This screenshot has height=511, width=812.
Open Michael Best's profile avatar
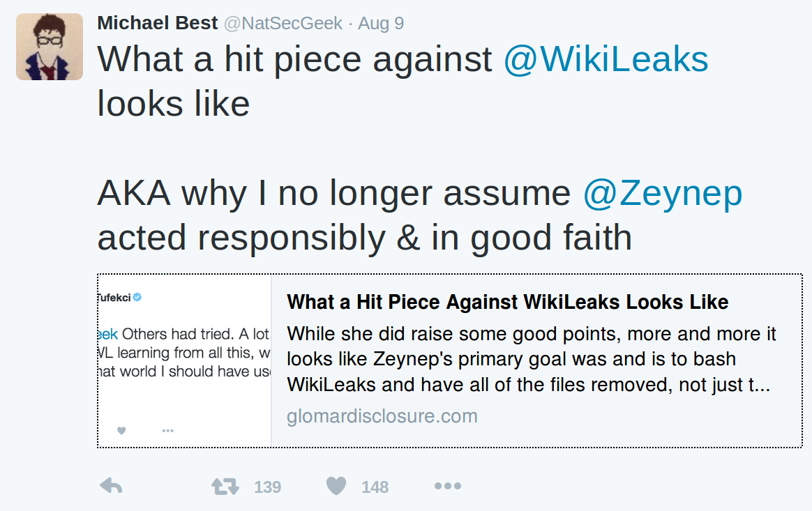point(50,47)
